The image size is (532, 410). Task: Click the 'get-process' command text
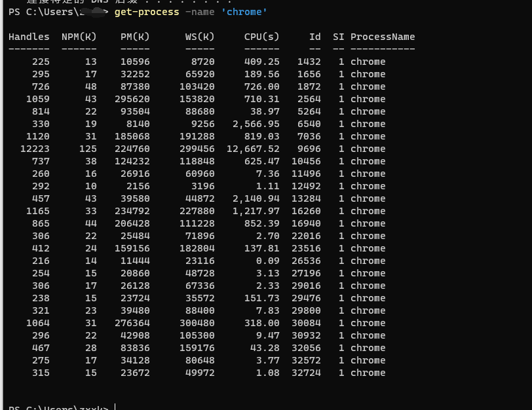pyautogui.click(x=147, y=12)
